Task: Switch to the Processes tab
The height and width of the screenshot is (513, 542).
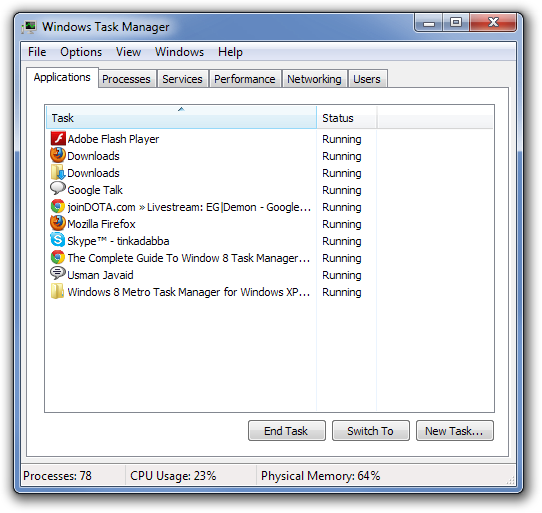Action: click(x=126, y=79)
